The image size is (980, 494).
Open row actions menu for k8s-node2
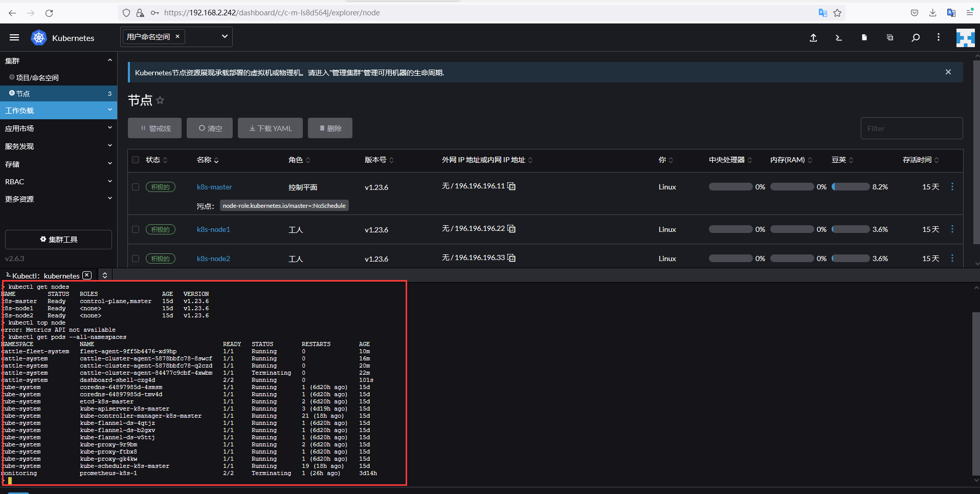[952, 259]
